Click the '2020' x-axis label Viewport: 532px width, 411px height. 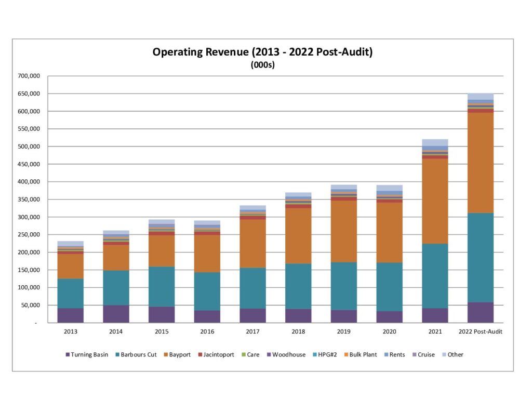390,332
